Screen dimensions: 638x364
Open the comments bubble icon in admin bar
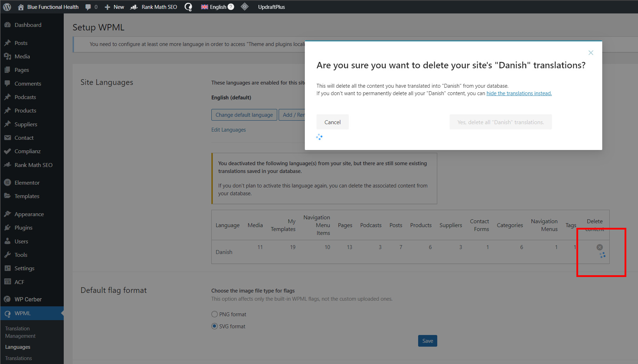88,7
